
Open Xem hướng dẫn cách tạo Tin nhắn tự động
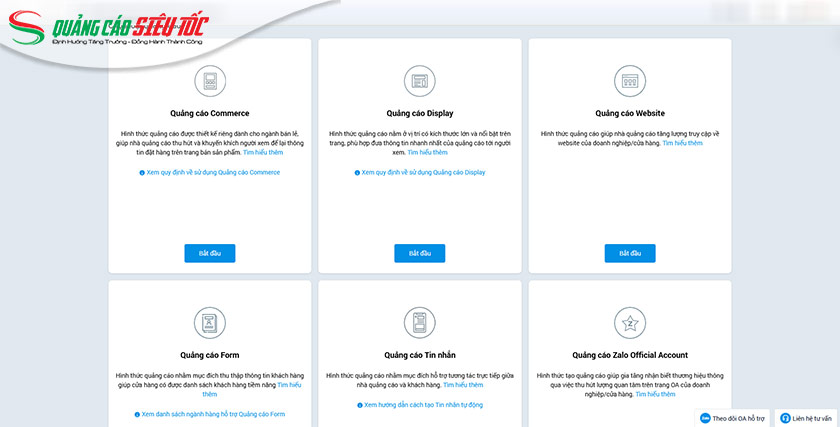(422, 405)
